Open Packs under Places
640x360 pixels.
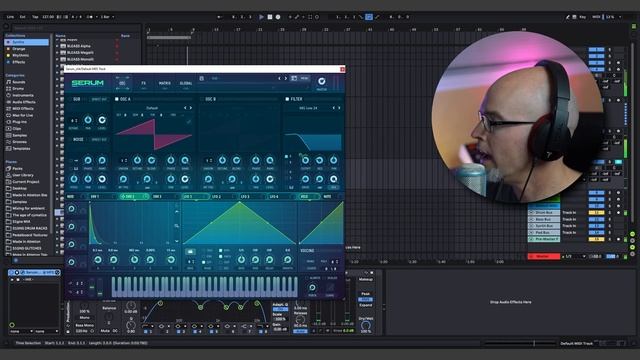[x=17, y=168]
